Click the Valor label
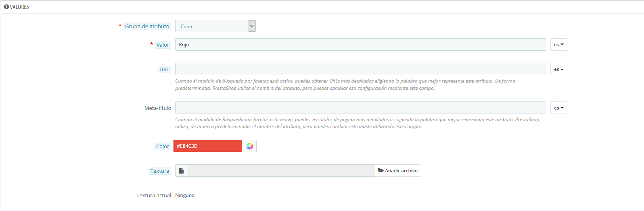The image size is (644, 211). 163,45
